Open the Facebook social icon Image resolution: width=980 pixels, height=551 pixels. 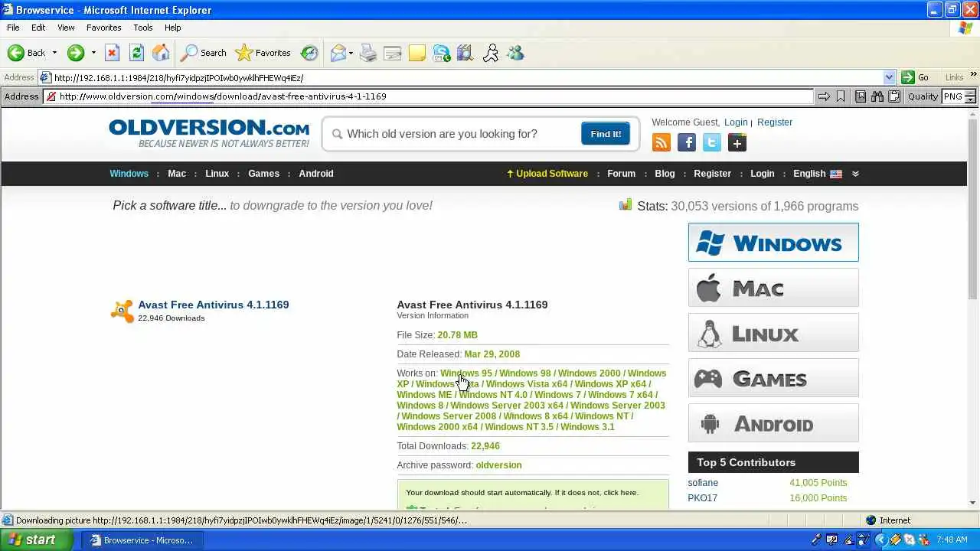click(x=687, y=142)
